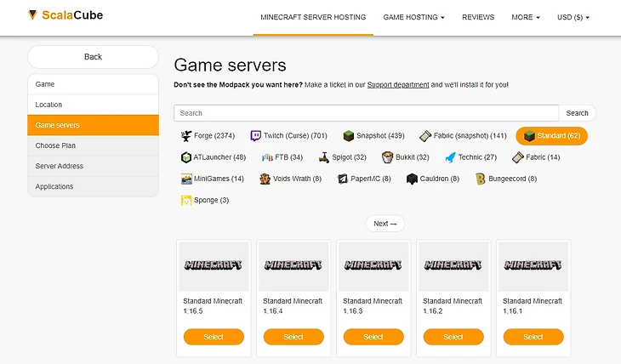The height and width of the screenshot is (364, 621).
Task: Go to Minecraft Server Hosting tab
Action: coord(313,17)
